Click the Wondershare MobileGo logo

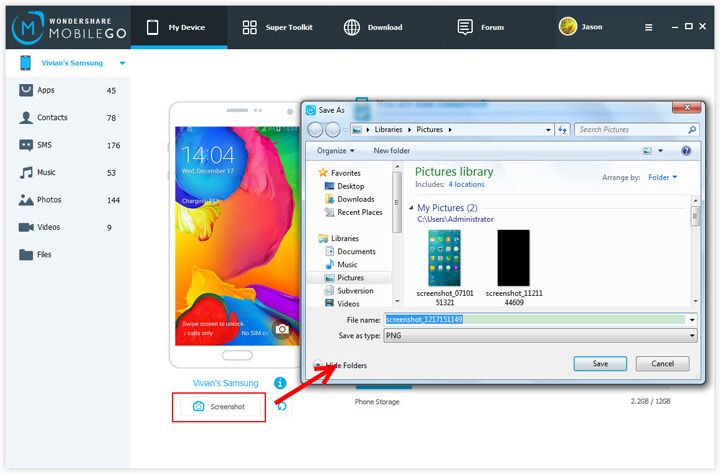(x=69, y=27)
